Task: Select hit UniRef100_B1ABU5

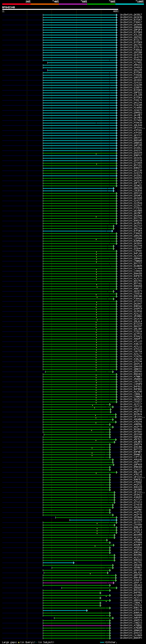Action: 131,266
